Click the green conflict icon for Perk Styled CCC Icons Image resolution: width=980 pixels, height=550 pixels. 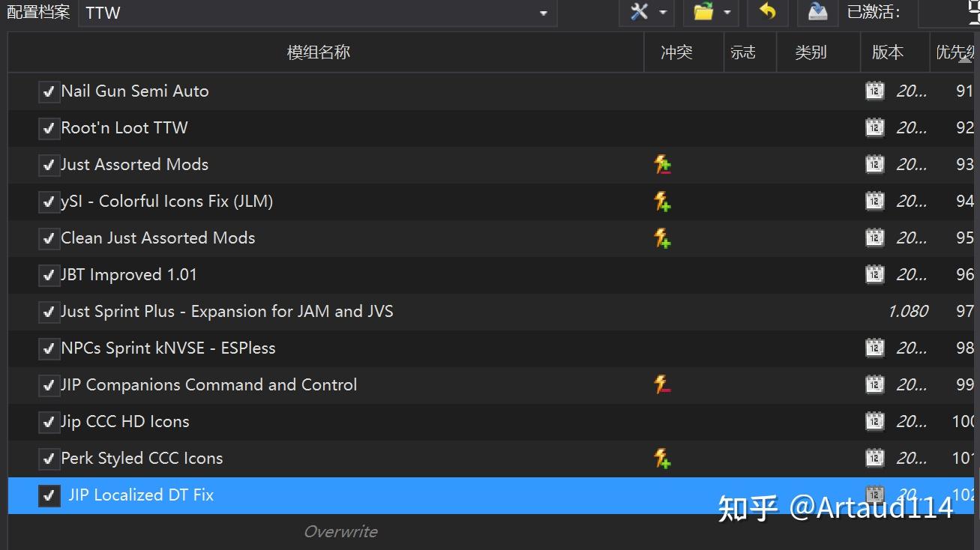tap(662, 458)
